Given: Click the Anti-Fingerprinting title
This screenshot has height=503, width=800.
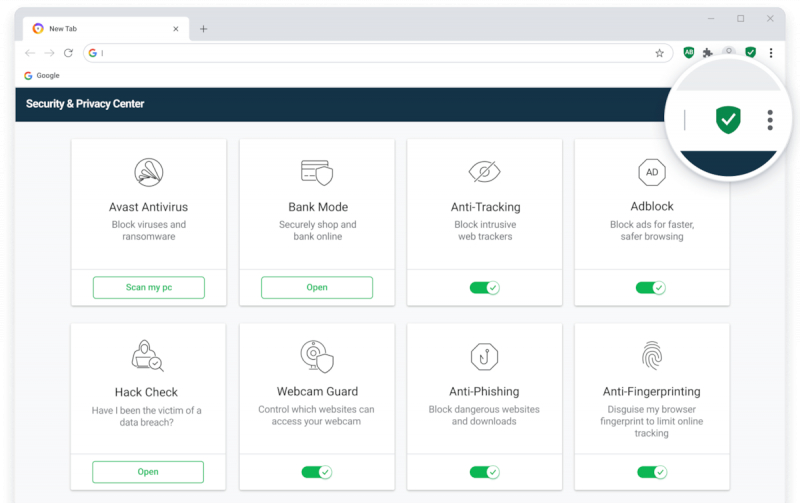Looking at the screenshot, I should click(x=652, y=391).
